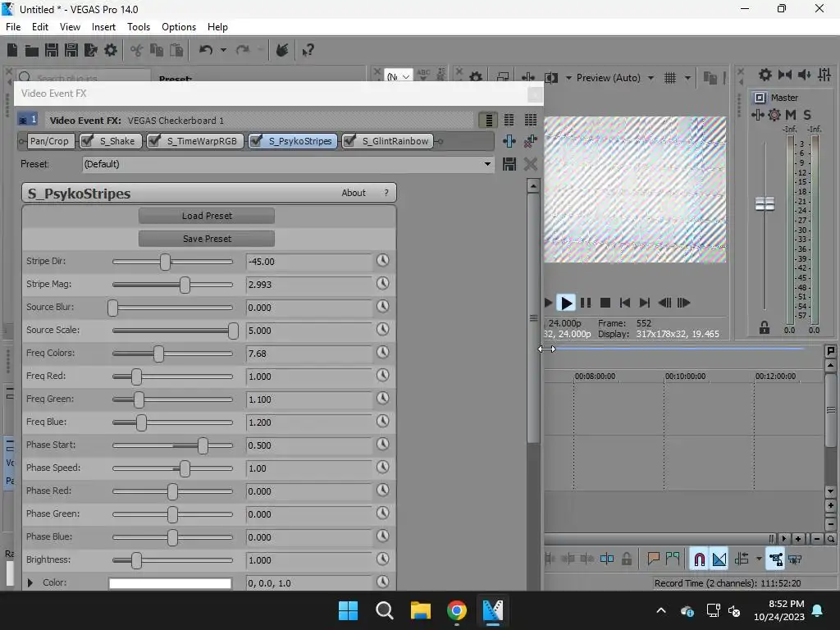Mute the Master bus with M
840x630 pixels.
click(x=790, y=115)
